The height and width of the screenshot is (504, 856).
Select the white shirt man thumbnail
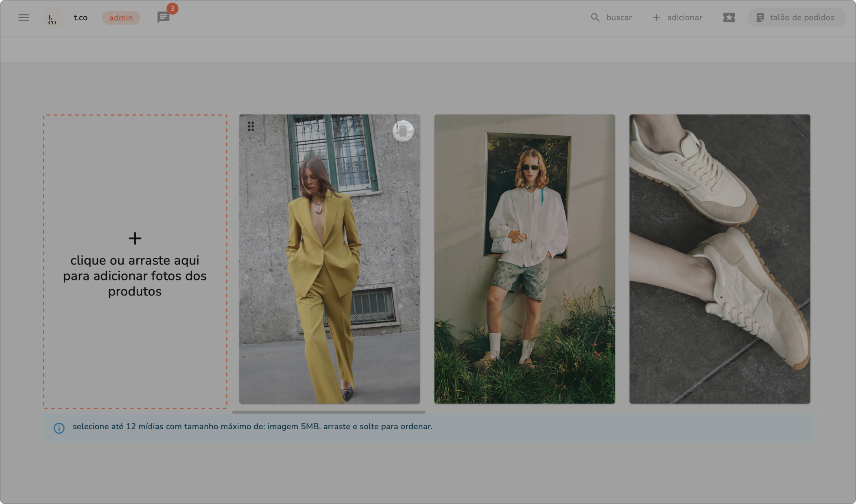[524, 259]
